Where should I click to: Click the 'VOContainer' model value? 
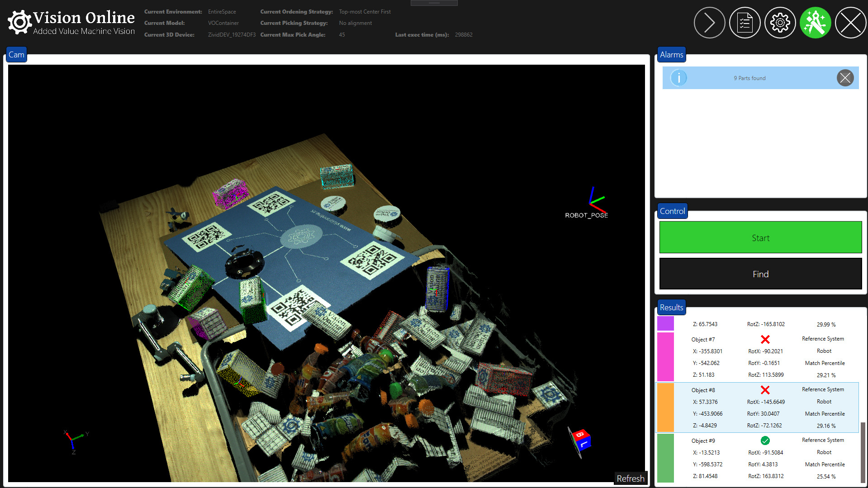[223, 23]
